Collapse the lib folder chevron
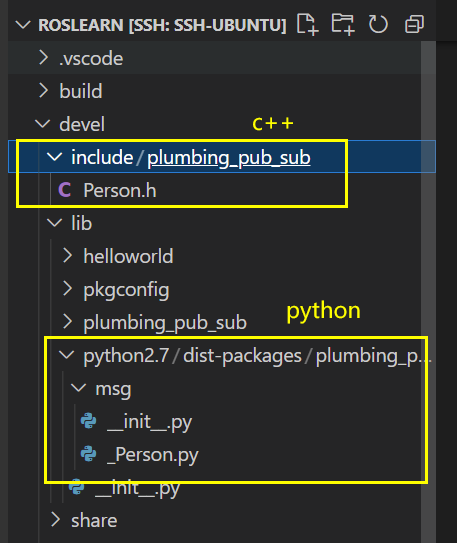This screenshot has height=543, width=457. coord(55,223)
